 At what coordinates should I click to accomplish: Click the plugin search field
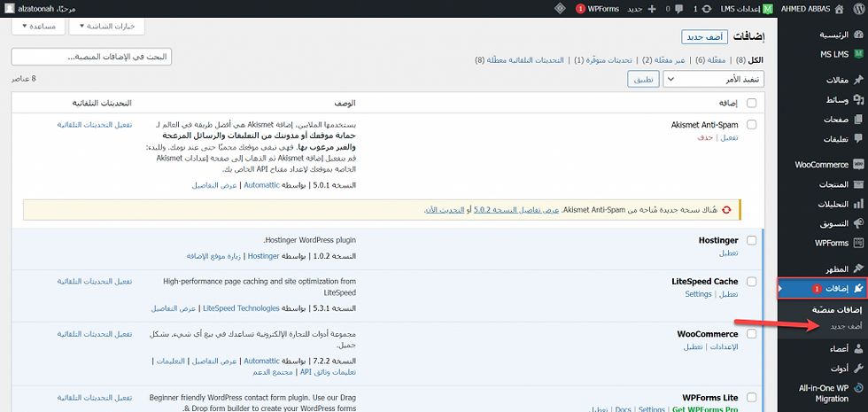(x=91, y=57)
